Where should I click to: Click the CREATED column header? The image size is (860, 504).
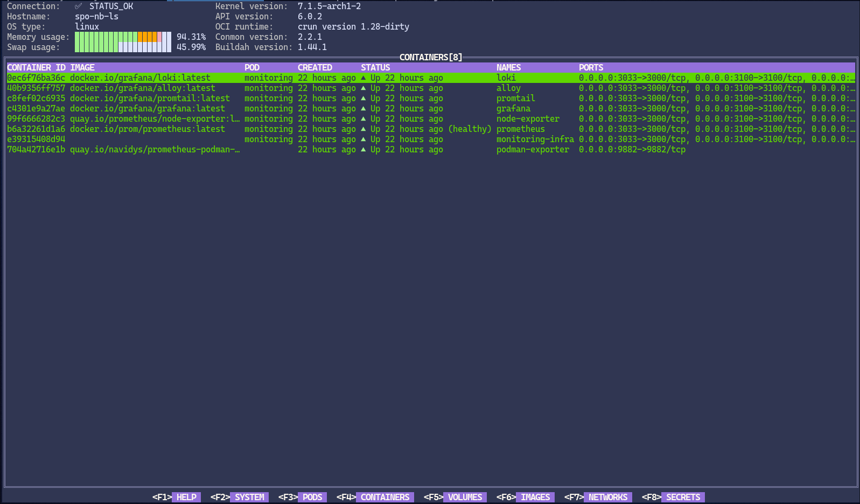315,67
